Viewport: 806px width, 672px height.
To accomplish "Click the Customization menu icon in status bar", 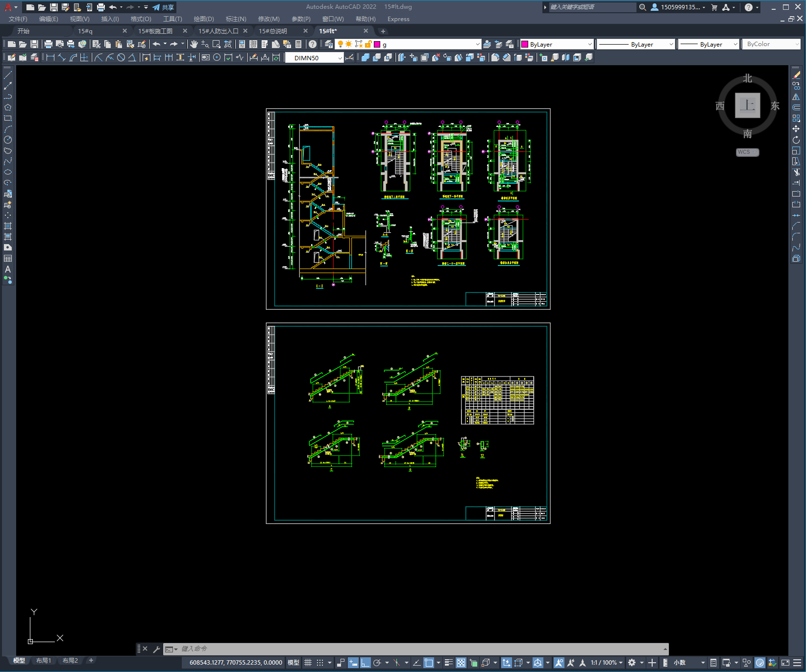I will click(797, 663).
